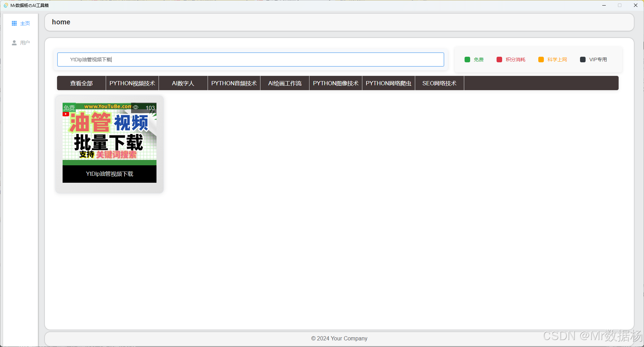Select the PYTHON视频技术 category tab

pyautogui.click(x=132, y=83)
